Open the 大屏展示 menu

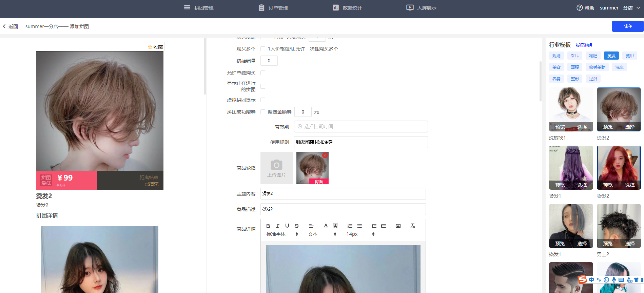pyautogui.click(x=422, y=8)
